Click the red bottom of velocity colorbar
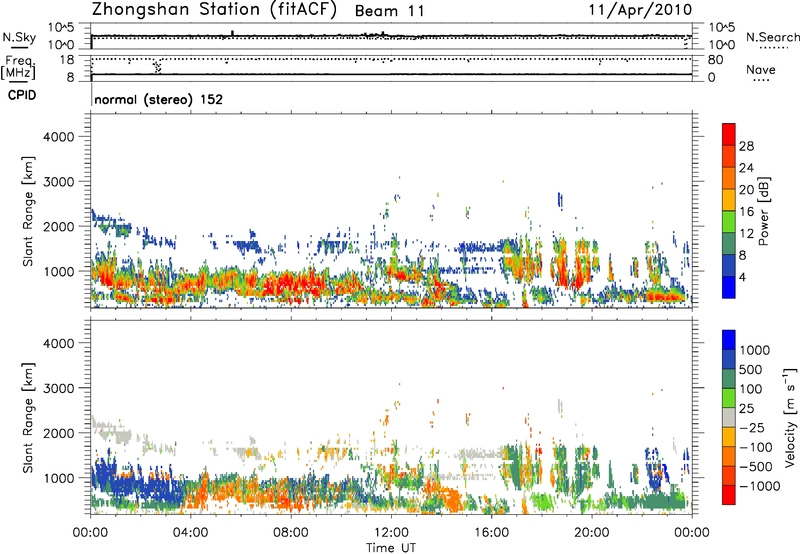 (x=729, y=495)
